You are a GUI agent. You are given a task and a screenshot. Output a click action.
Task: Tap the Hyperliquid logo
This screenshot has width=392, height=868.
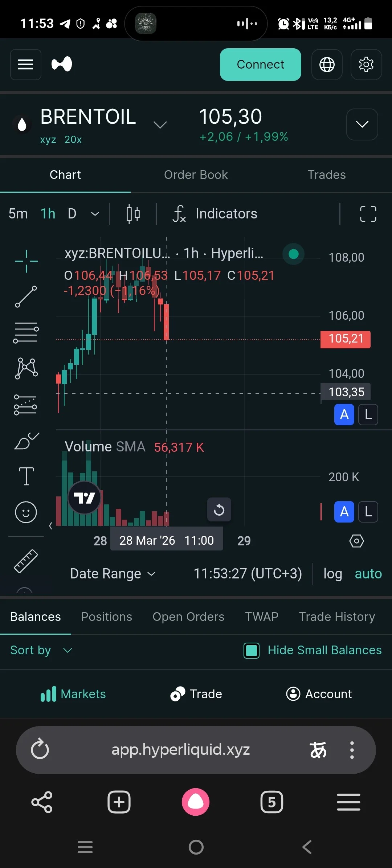point(62,64)
